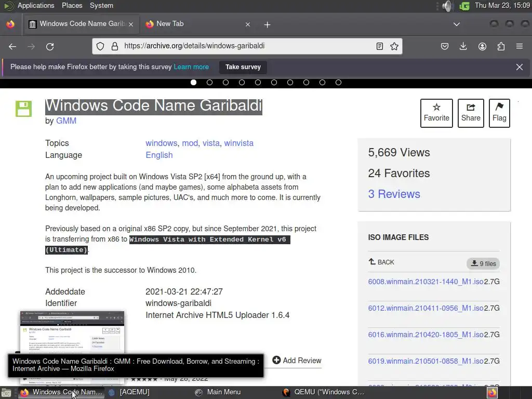532x399 pixels.
Task: Download 6012.winmain.210411-0956_M1.iso
Action: coord(425,308)
